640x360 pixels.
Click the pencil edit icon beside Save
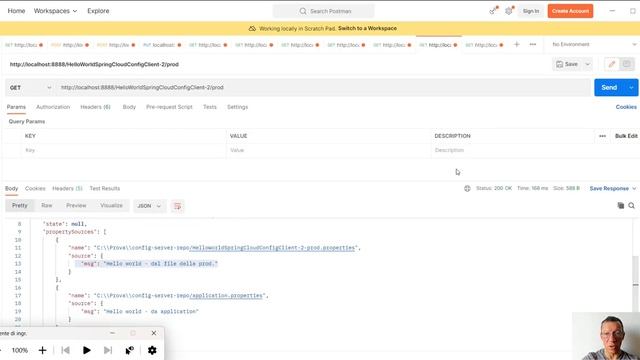point(611,64)
